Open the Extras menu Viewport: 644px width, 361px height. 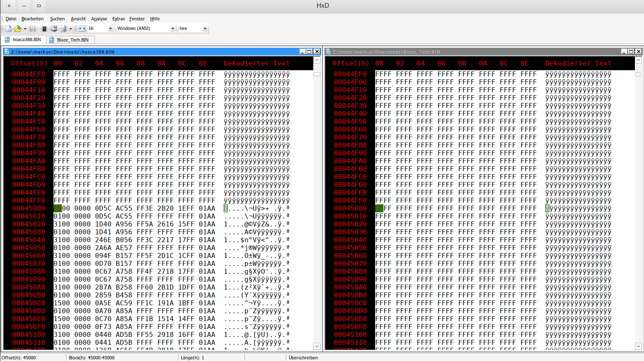118,19
